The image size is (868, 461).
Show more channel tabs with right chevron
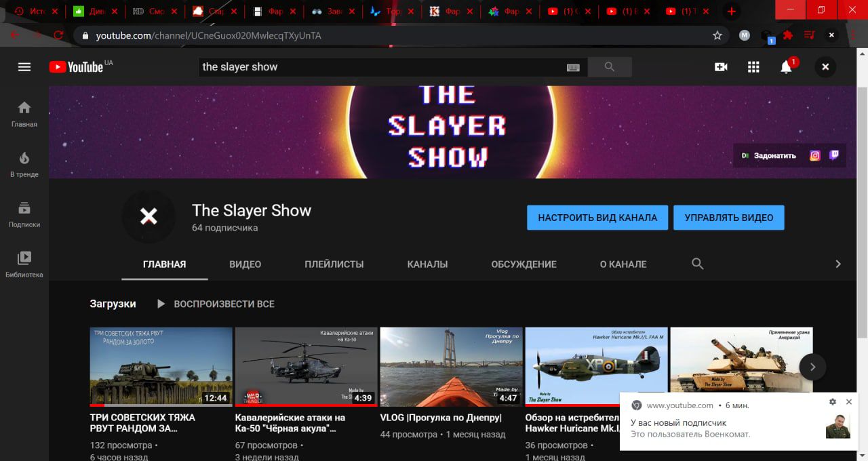coord(838,264)
